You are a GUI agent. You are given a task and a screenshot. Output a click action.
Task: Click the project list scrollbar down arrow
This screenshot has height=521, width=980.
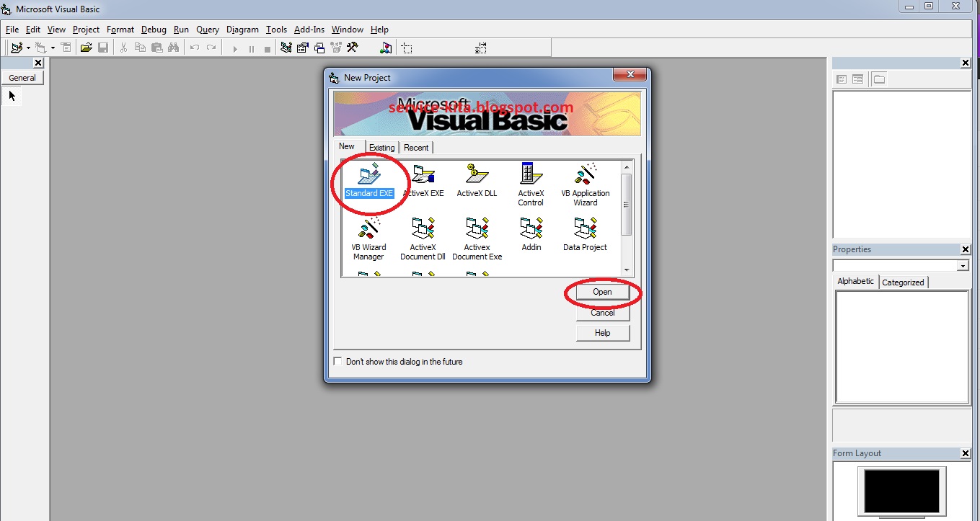[627, 270]
